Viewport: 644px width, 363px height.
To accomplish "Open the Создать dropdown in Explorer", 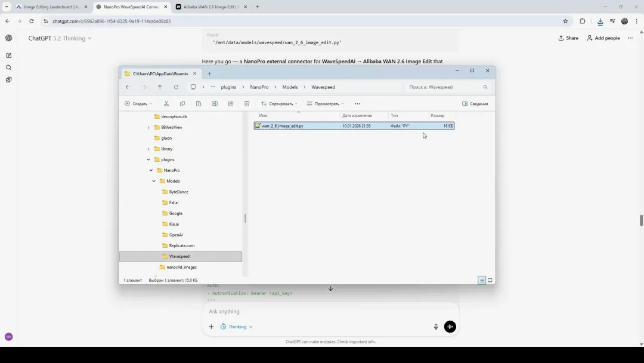I will 138,104.
